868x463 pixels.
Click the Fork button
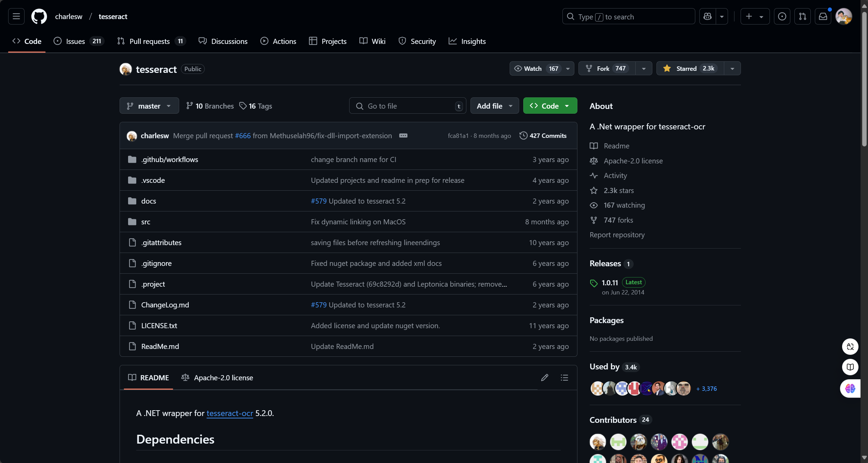click(x=607, y=68)
